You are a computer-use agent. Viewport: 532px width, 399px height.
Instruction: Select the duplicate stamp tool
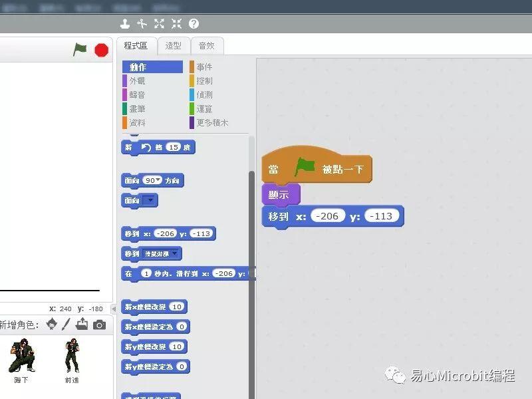124,24
